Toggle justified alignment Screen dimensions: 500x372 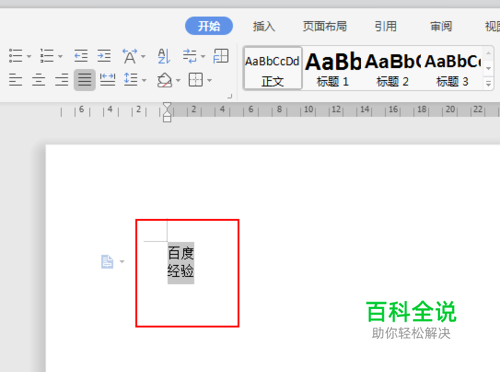pyautogui.click(x=85, y=80)
